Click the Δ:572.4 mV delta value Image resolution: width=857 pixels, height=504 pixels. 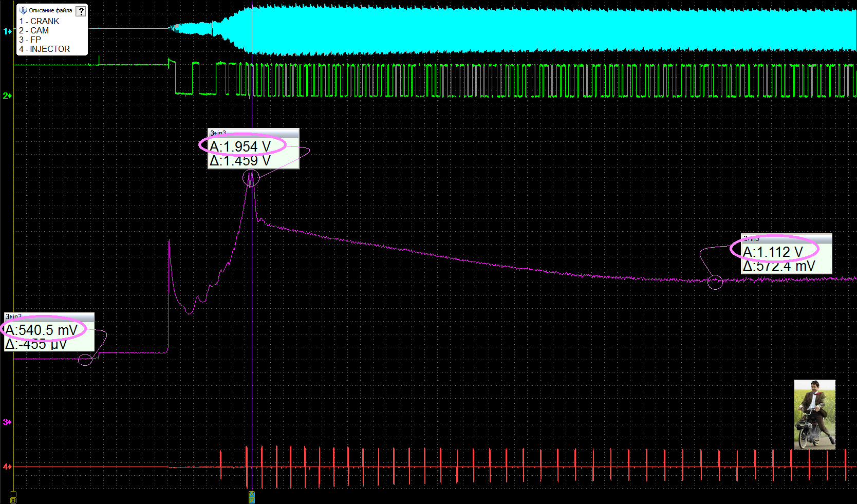(779, 266)
